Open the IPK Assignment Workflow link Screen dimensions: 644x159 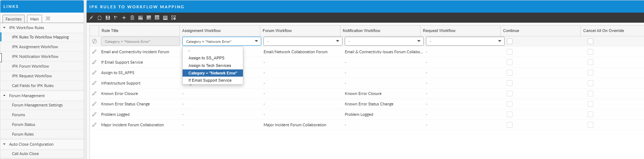[35, 47]
